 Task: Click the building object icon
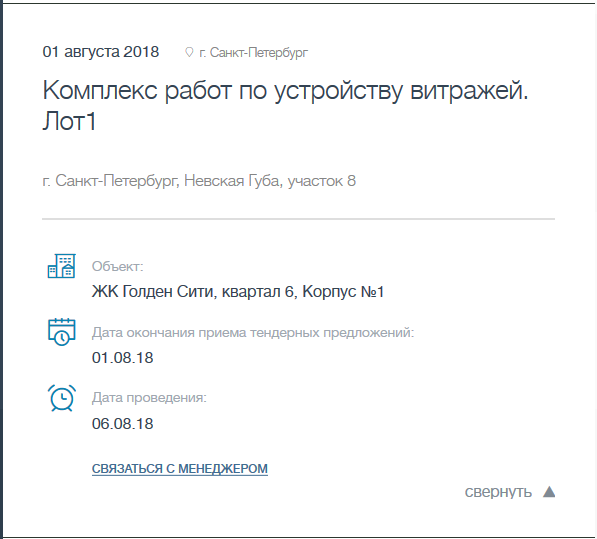tap(62, 266)
